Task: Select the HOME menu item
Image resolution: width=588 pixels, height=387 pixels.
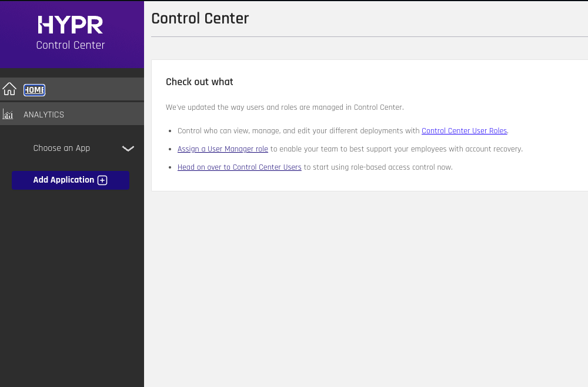Action: (x=35, y=90)
